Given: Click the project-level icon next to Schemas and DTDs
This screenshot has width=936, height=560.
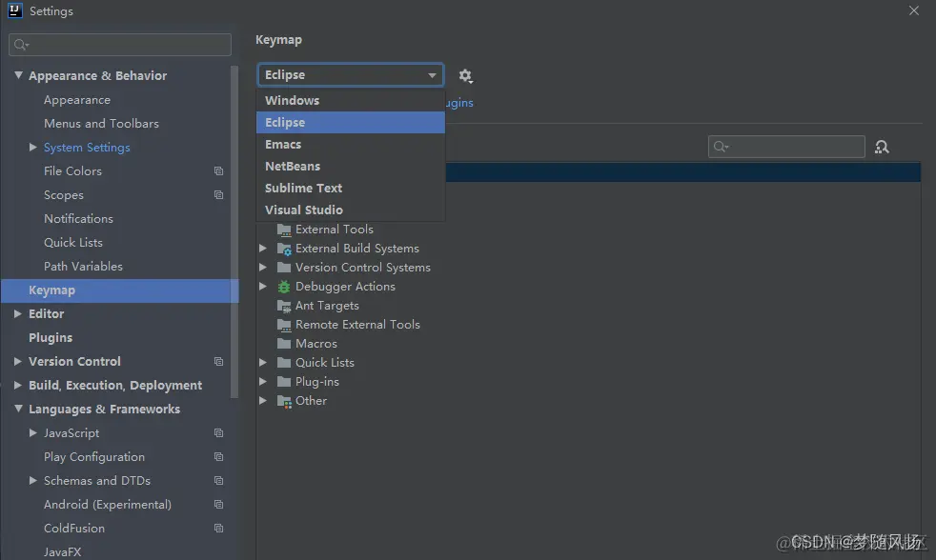Looking at the screenshot, I should pyautogui.click(x=218, y=481).
